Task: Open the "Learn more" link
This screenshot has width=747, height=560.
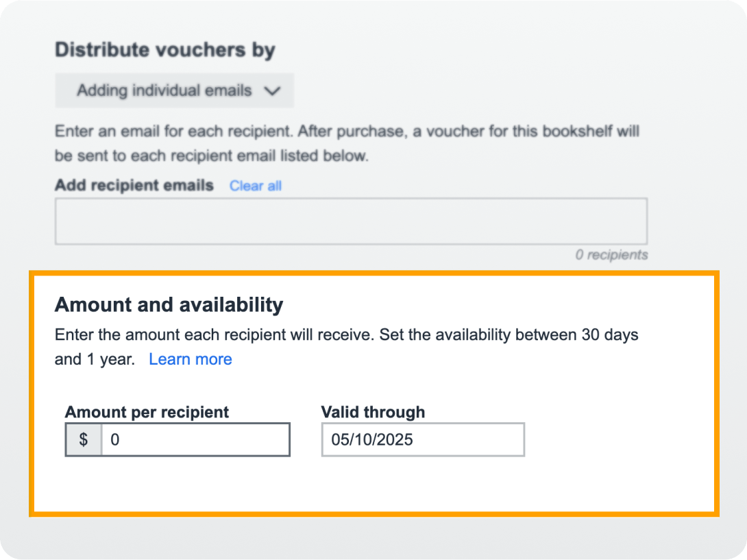Action: coord(190,359)
